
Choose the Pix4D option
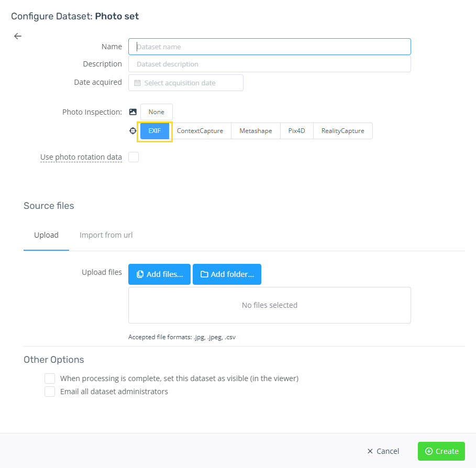296,130
